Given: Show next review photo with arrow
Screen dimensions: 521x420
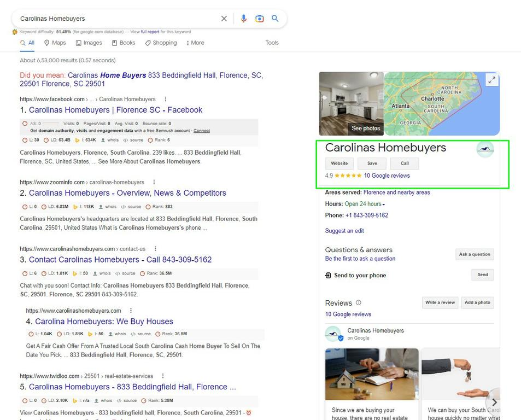Looking at the screenshot, I should pyautogui.click(x=494, y=402).
